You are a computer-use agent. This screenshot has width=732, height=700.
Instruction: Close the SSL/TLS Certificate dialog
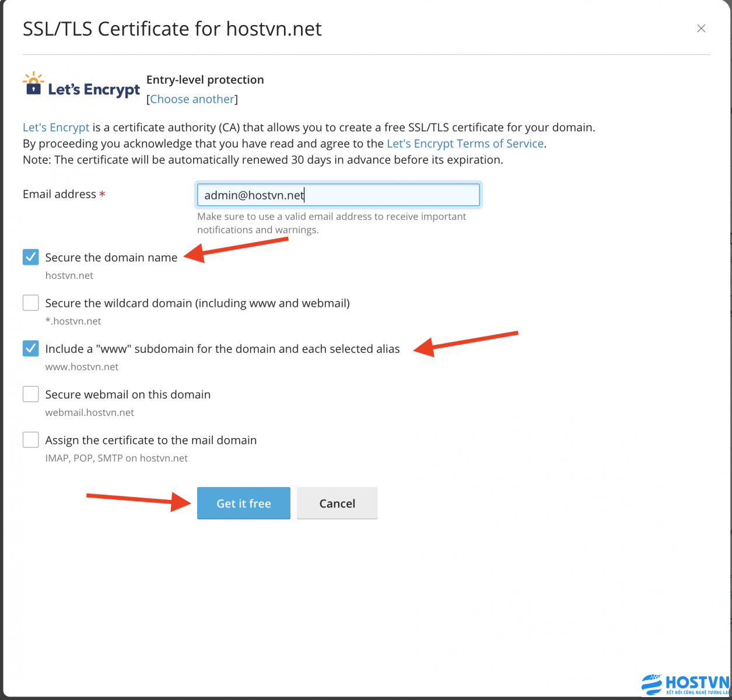[x=701, y=29]
